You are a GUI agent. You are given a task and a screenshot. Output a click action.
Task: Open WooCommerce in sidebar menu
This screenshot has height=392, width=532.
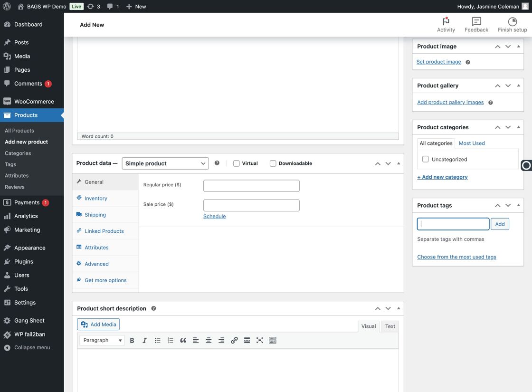click(32, 102)
